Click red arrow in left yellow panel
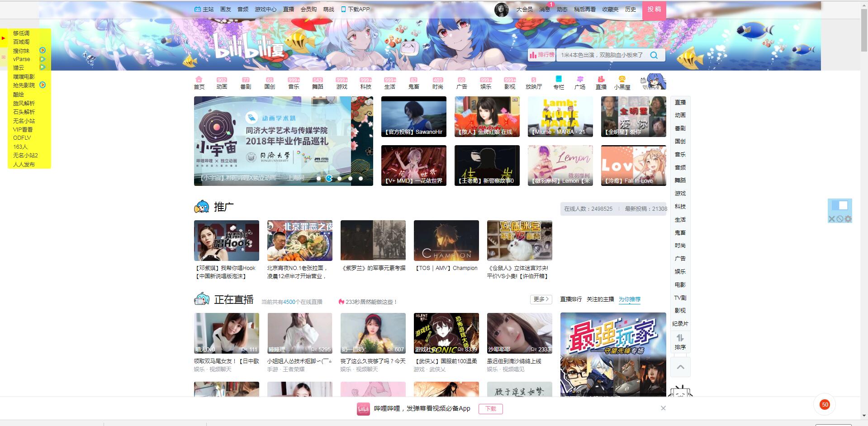The width and height of the screenshot is (868, 426). pyautogui.click(x=3, y=38)
